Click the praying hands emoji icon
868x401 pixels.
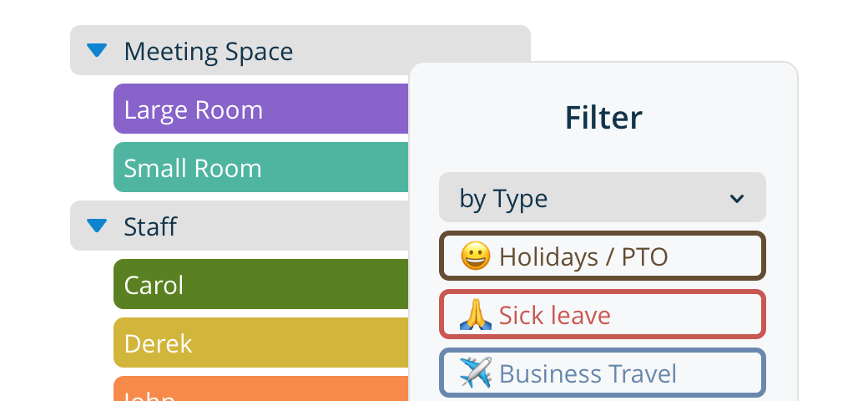(x=476, y=316)
